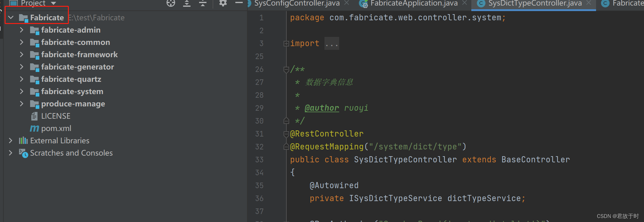This screenshot has height=222, width=644.
Task: Select fabricate-quartz in project tree
Action: coord(71,79)
